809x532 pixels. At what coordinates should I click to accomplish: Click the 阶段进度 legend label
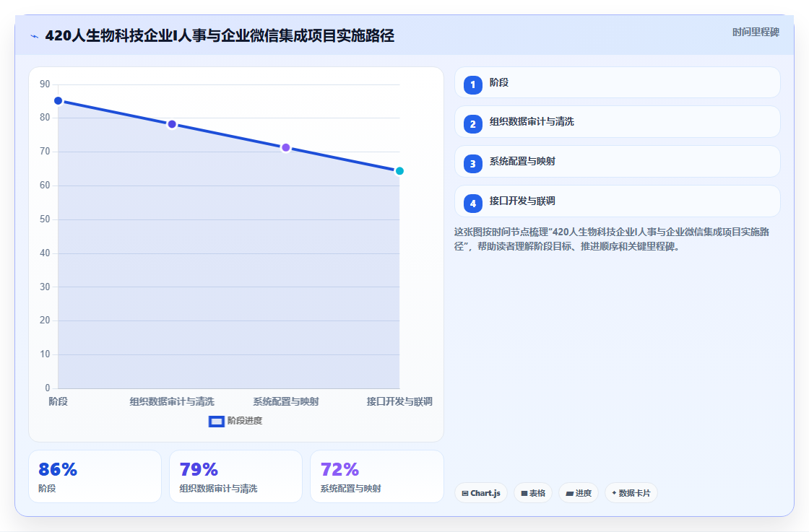click(x=245, y=421)
